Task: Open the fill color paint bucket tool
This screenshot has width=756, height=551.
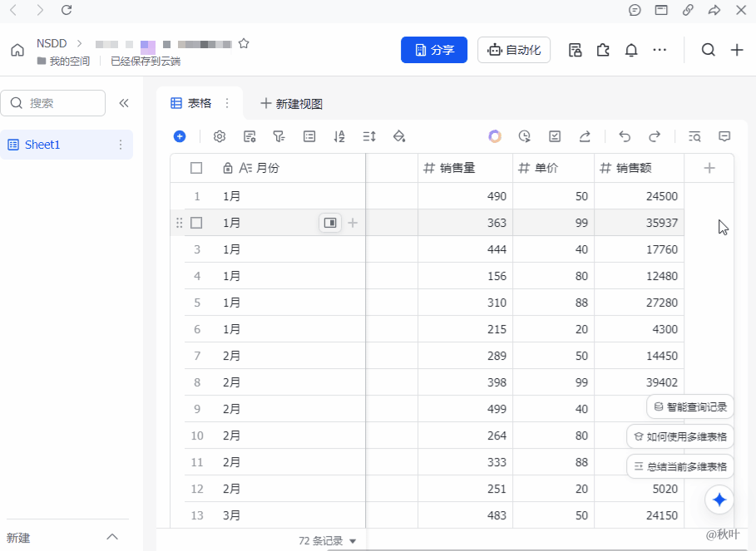Action: point(399,135)
